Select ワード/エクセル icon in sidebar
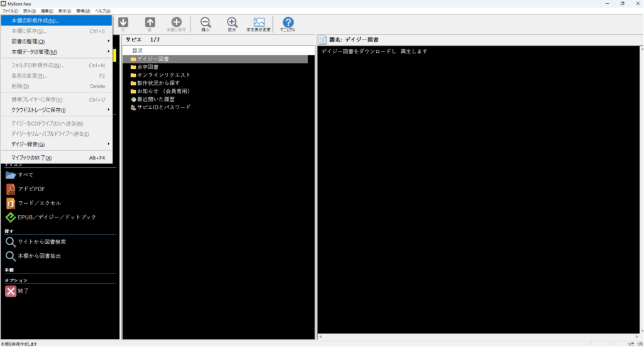The width and height of the screenshot is (644, 347). [x=11, y=203]
